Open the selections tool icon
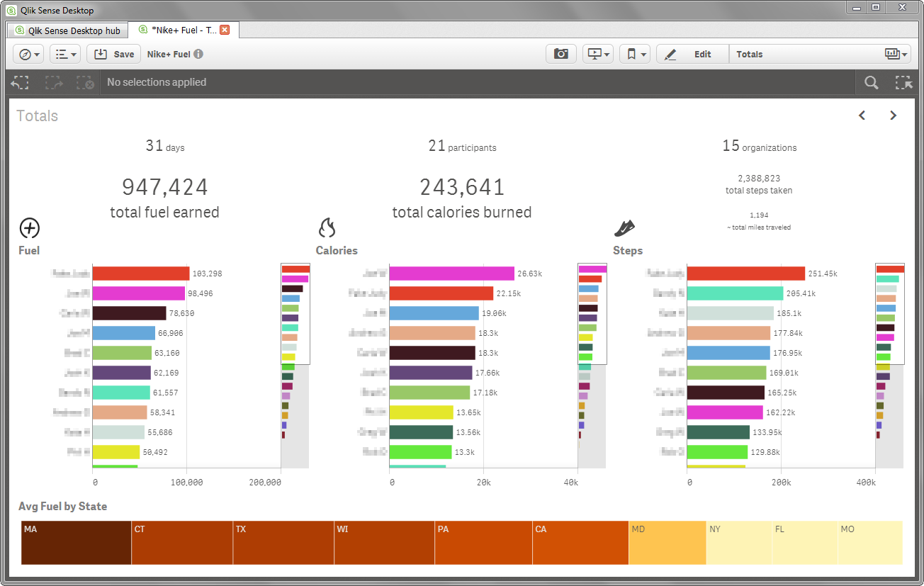Screen dimensions: 924x586 pyautogui.click(x=903, y=82)
